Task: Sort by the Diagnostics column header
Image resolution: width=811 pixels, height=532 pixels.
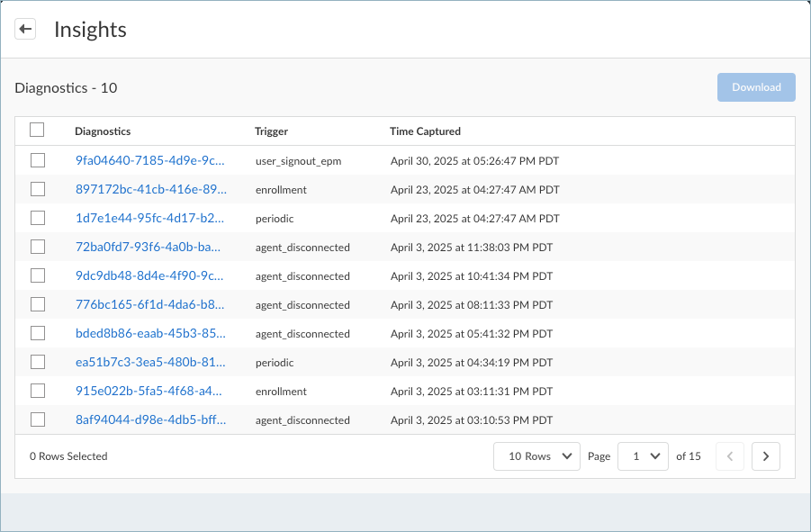Action: (x=103, y=131)
